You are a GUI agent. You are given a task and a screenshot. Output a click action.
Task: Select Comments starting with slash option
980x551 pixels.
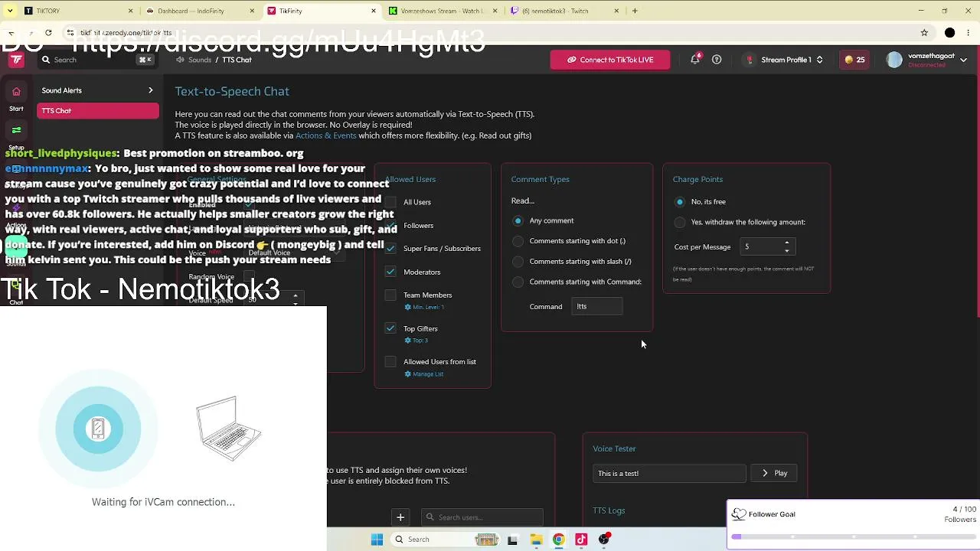pyautogui.click(x=518, y=262)
